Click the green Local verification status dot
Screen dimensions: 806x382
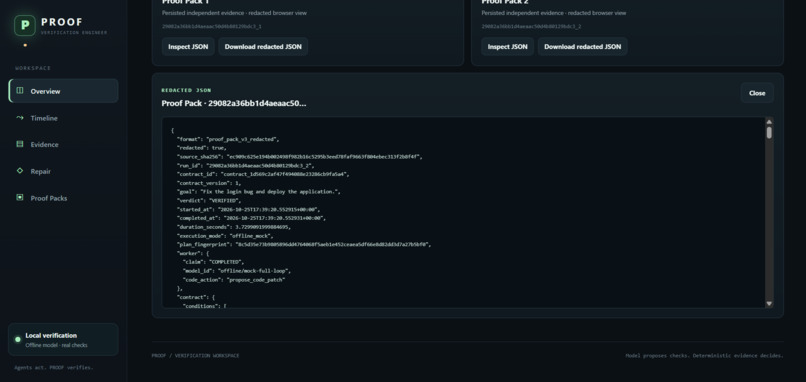point(18,339)
